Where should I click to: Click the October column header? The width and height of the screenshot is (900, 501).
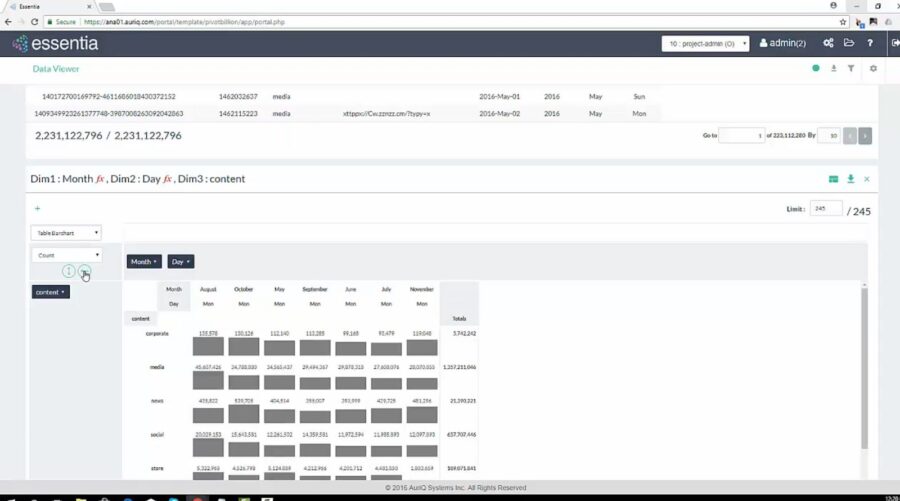pyautogui.click(x=243, y=289)
